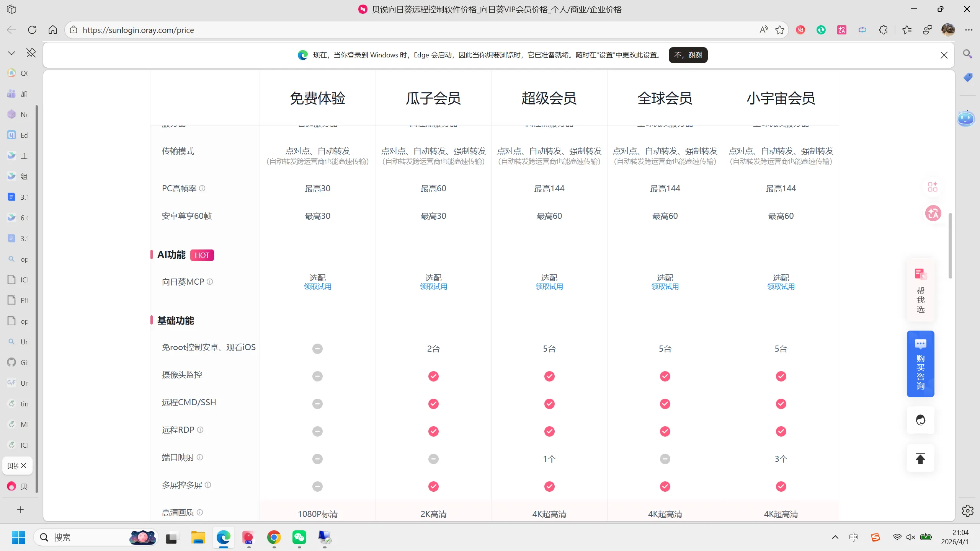This screenshot has height=551, width=980.
Task: Open the Extensions puzzle icon
Action: pos(884,30)
